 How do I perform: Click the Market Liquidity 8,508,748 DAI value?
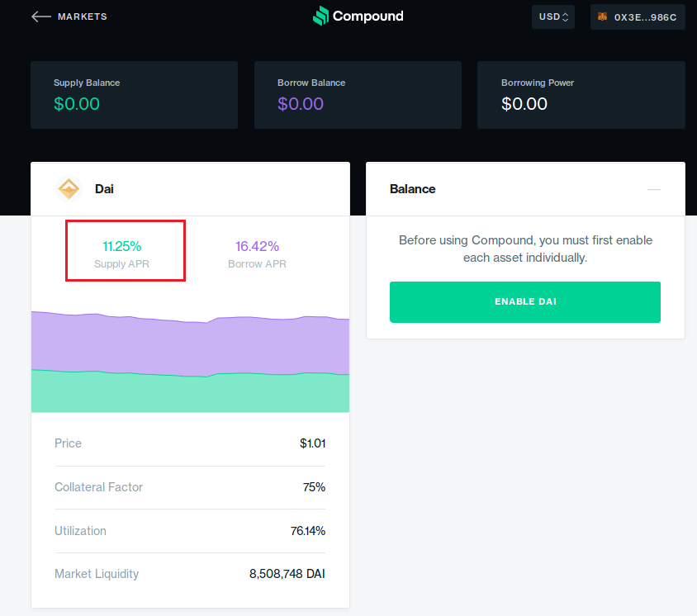point(287,574)
